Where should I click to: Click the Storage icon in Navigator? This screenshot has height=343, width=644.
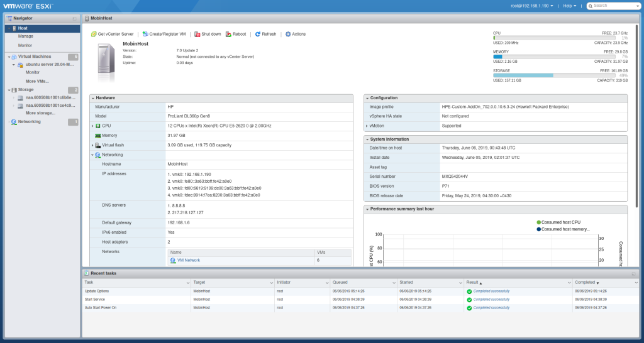14,90
